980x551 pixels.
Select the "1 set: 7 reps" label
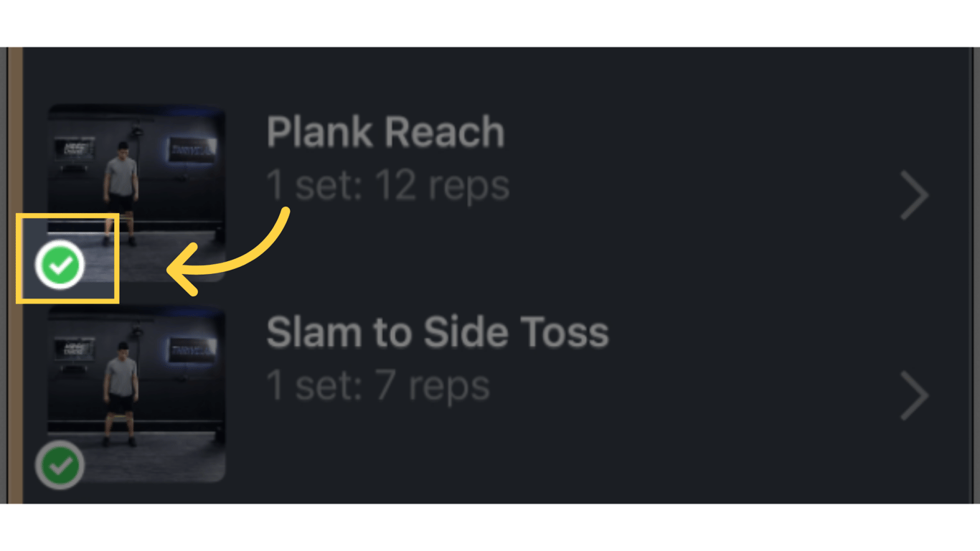tap(377, 386)
